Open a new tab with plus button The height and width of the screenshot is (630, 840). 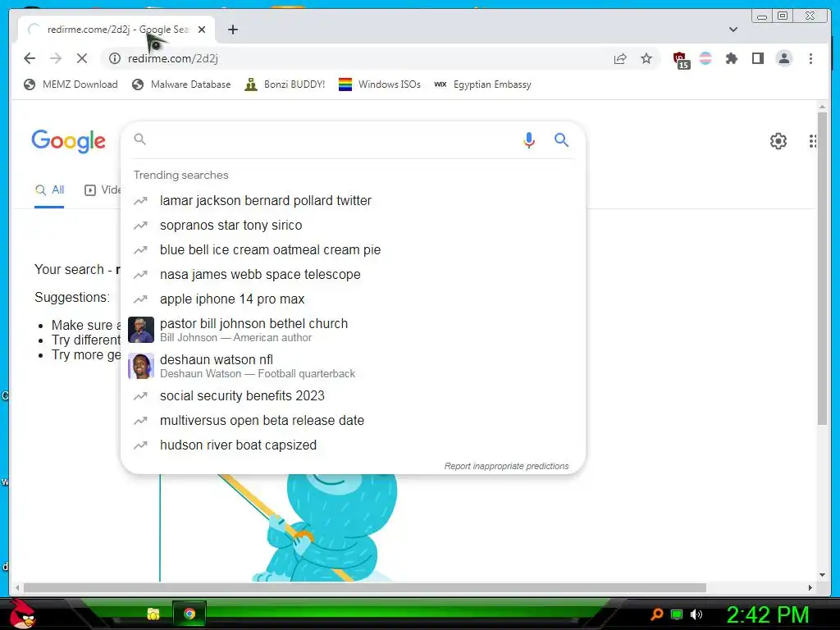coord(232,30)
